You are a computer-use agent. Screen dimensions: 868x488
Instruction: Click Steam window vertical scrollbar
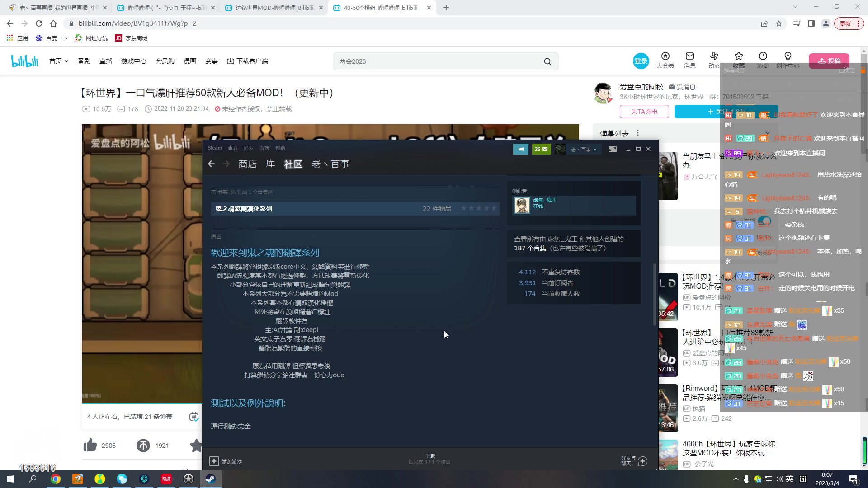click(654, 295)
